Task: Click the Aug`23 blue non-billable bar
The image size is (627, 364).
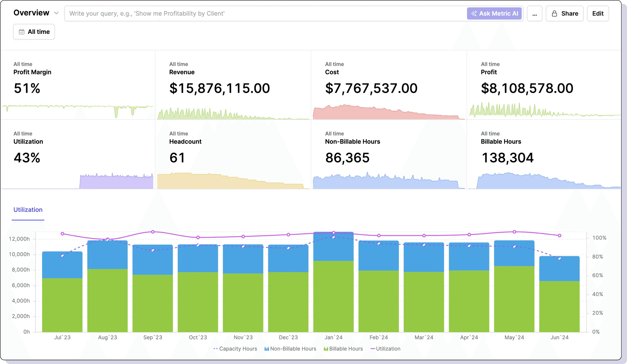Action: (108, 255)
